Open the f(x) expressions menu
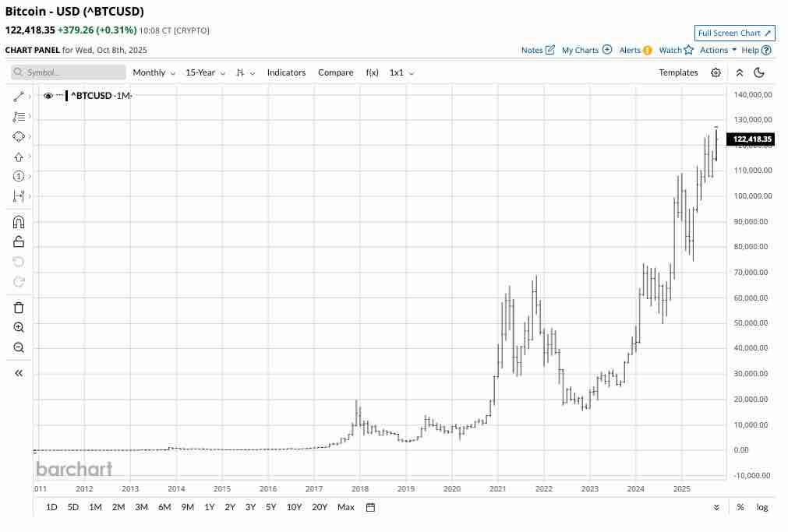Screen dimensions: 788x532 (372, 72)
